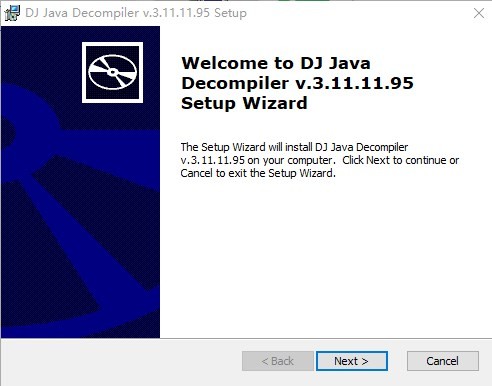Click the white border frame of the disc logo
This screenshot has width=492, height=386.
click(113, 44)
